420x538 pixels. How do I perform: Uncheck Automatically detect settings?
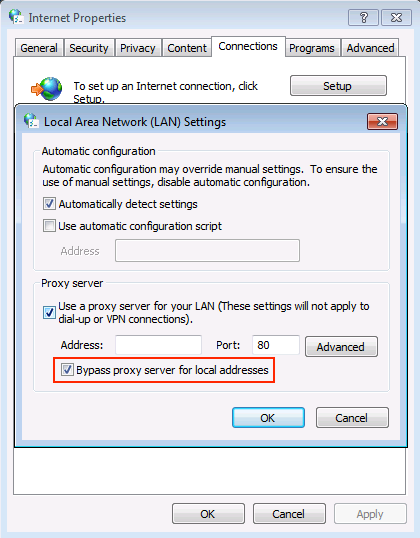click(x=49, y=204)
